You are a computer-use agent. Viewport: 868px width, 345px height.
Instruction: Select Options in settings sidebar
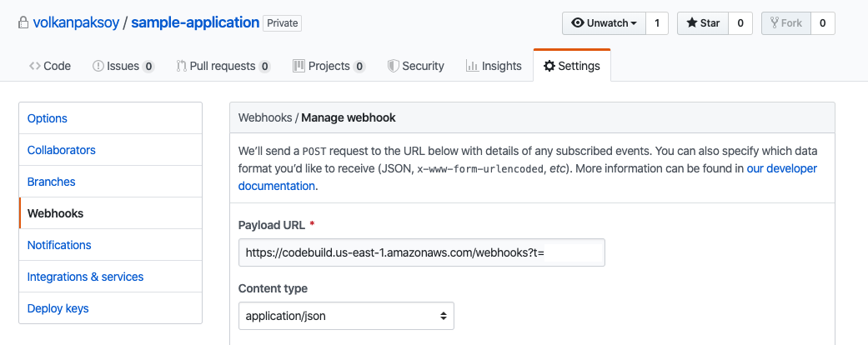(x=48, y=118)
